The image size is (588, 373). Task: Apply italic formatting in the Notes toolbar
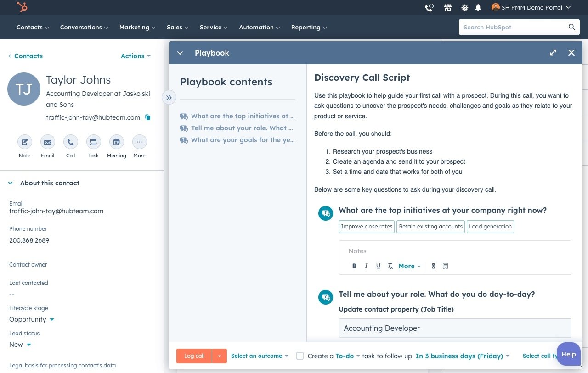366,266
